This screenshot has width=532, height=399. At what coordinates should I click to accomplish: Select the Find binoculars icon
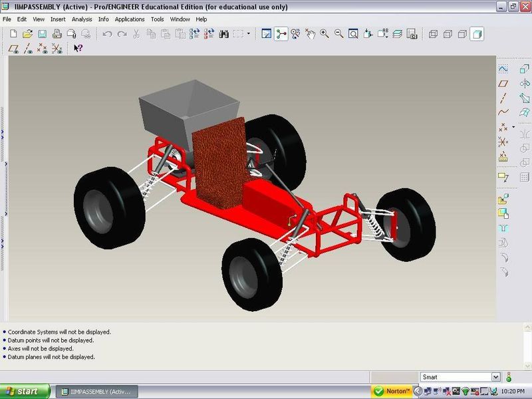tap(224, 34)
